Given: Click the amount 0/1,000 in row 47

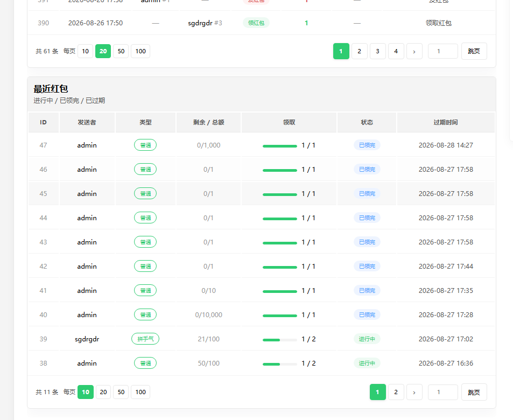Looking at the screenshot, I should pos(209,145).
